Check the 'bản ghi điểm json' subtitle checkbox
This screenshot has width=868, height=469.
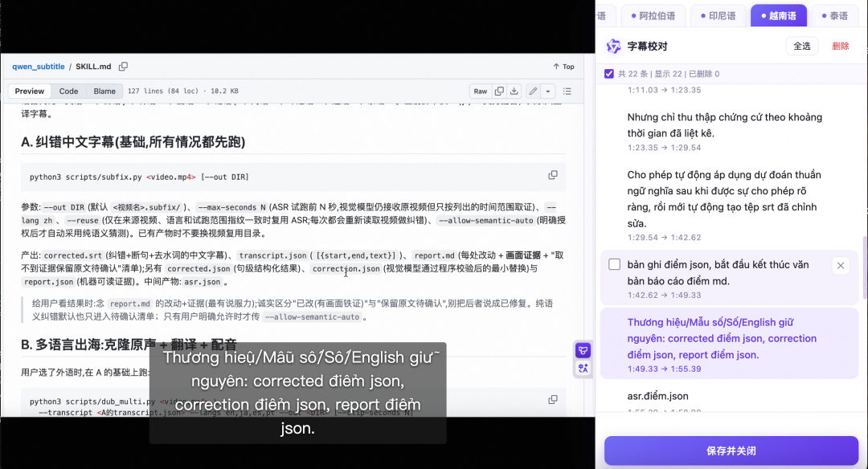coord(615,264)
